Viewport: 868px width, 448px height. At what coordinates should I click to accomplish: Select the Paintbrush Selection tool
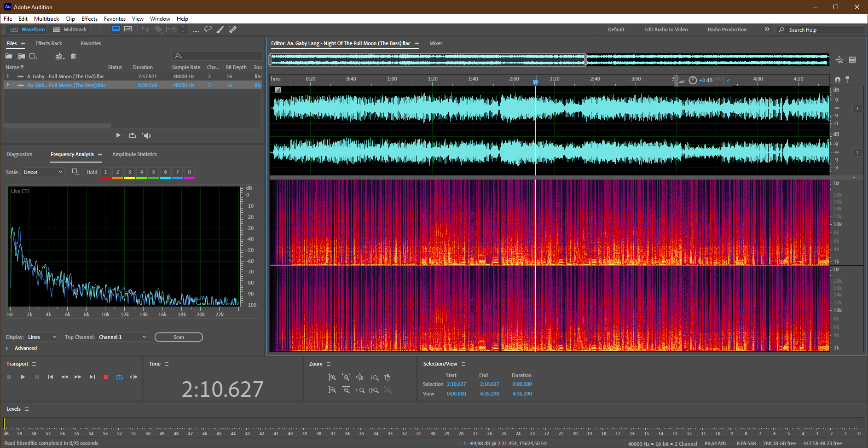coord(220,29)
